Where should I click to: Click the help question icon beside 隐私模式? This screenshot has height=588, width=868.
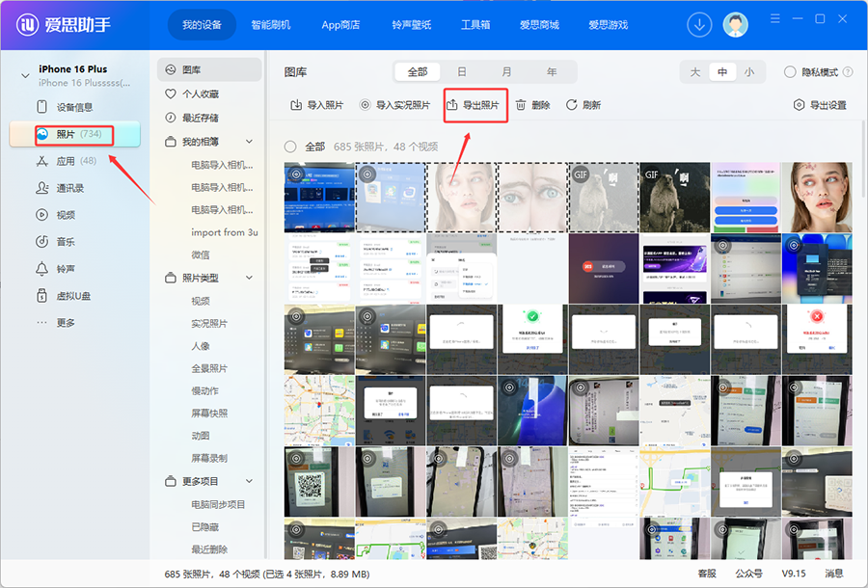point(848,72)
